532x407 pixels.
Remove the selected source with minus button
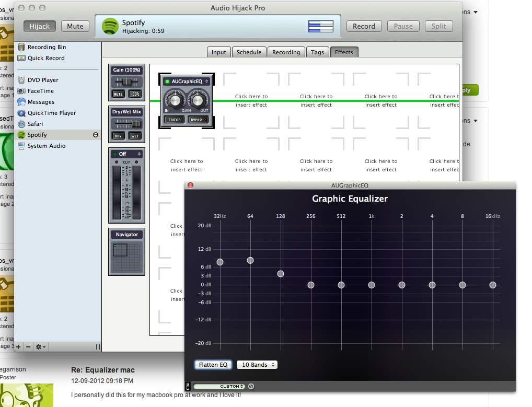point(28,346)
